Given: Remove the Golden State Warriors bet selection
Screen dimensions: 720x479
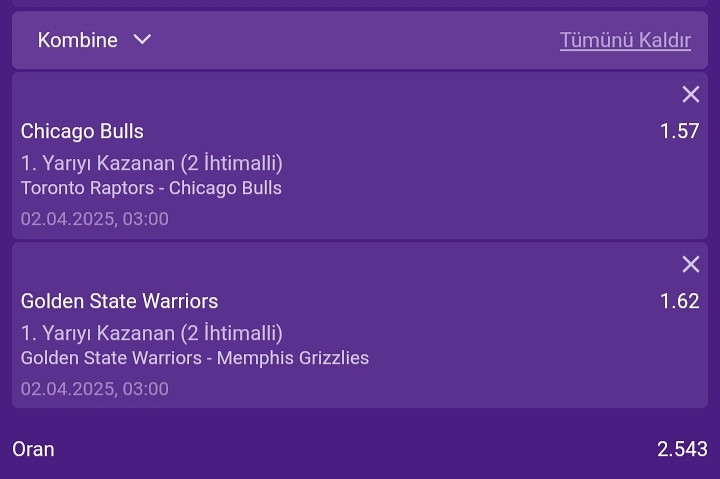Looking at the screenshot, I should (x=691, y=264).
